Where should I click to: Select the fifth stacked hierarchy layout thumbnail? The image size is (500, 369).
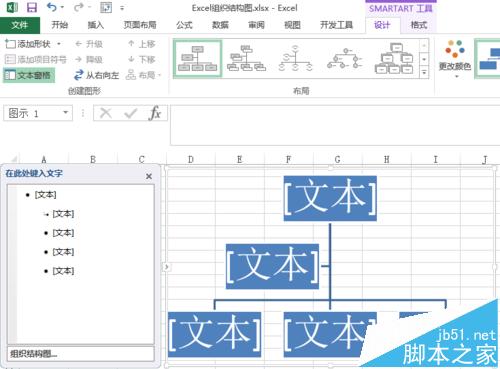point(394,59)
